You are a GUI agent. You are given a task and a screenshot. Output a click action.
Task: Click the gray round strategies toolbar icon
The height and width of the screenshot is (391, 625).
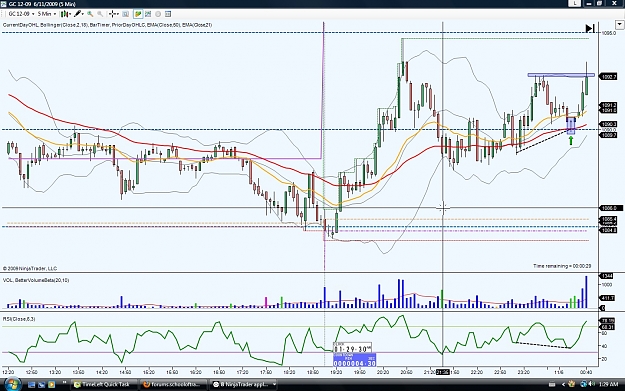[158, 14]
